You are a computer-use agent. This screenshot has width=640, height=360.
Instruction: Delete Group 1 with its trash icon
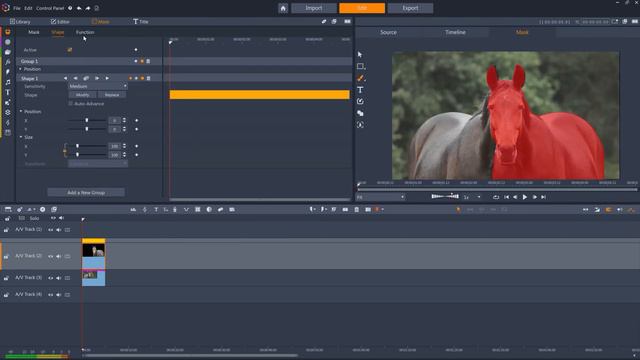[x=148, y=61]
